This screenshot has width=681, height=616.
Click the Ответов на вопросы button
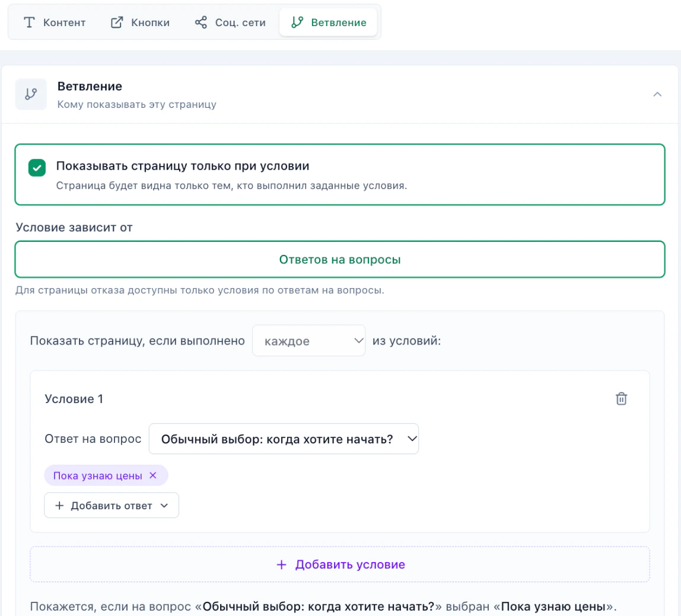pyautogui.click(x=340, y=259)
